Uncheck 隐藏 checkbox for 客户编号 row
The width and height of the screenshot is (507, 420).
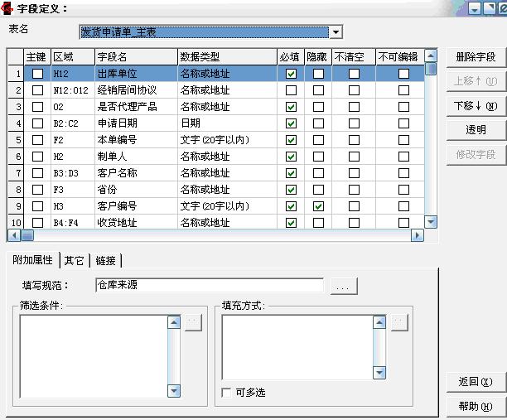tap(318, 206)
